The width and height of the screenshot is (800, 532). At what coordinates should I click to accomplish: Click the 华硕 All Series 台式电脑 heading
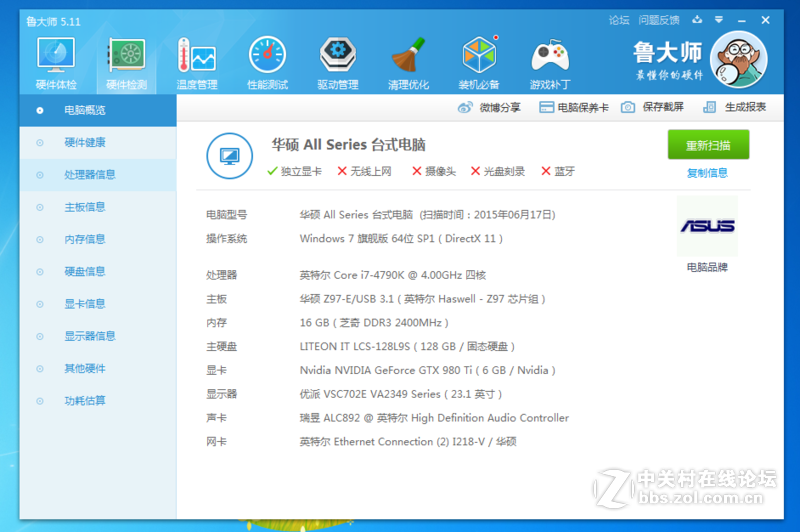pos(348,145)
